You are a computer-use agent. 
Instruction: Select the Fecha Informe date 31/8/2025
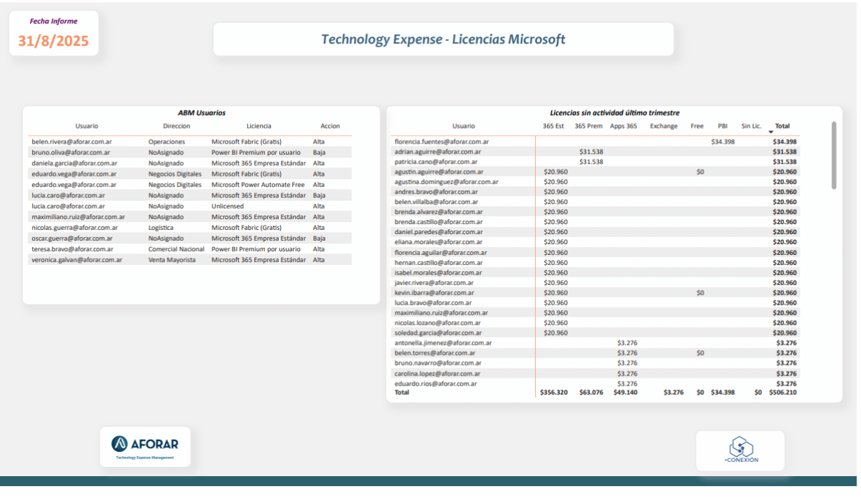(x=54, y=41)
